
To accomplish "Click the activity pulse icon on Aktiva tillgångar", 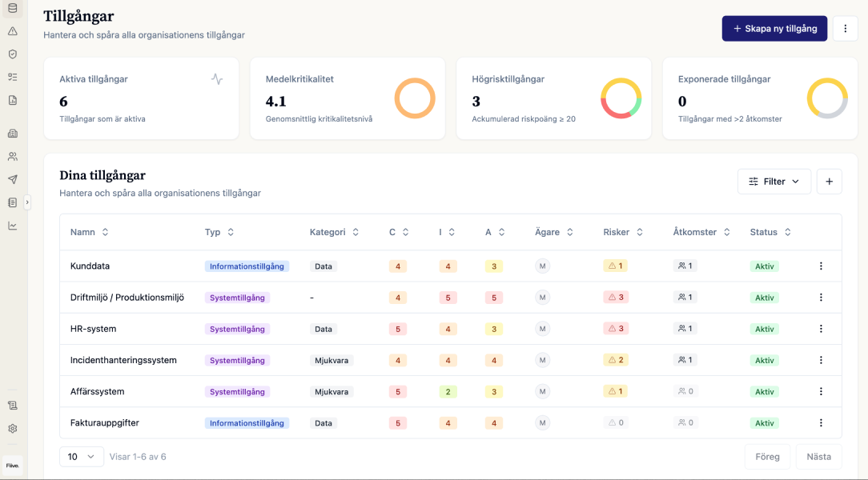I will [x=217, y=79].
